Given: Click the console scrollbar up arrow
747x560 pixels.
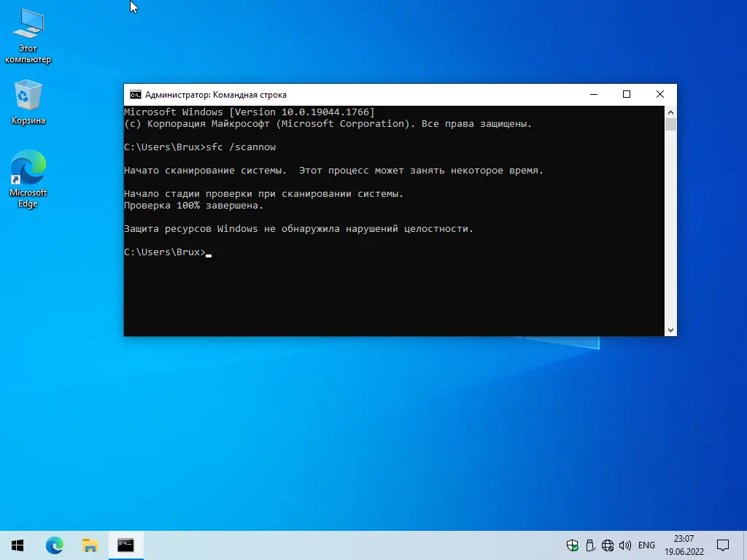Looking at the screenshot, I should coord(671,112).
